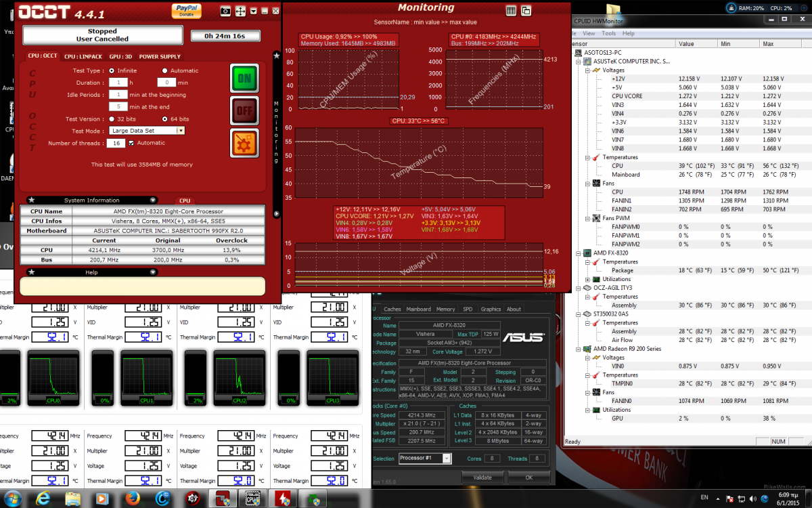Screen dimensions: 812x508
Task: Click the PayPal Donate button in OCCT
Action: (185, 10)
